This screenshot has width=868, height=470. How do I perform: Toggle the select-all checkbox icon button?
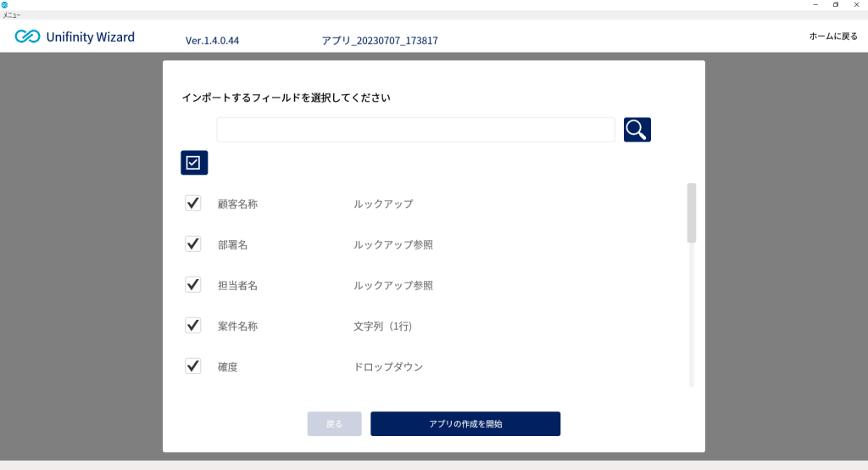[194, 162]
